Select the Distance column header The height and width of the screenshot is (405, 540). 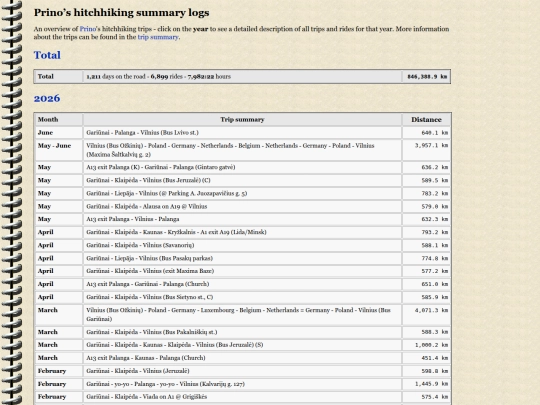[x=426, y=120]
